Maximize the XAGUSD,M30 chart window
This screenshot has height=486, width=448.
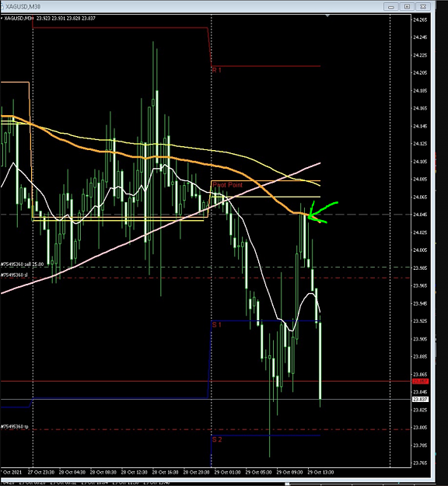(407, 6)
